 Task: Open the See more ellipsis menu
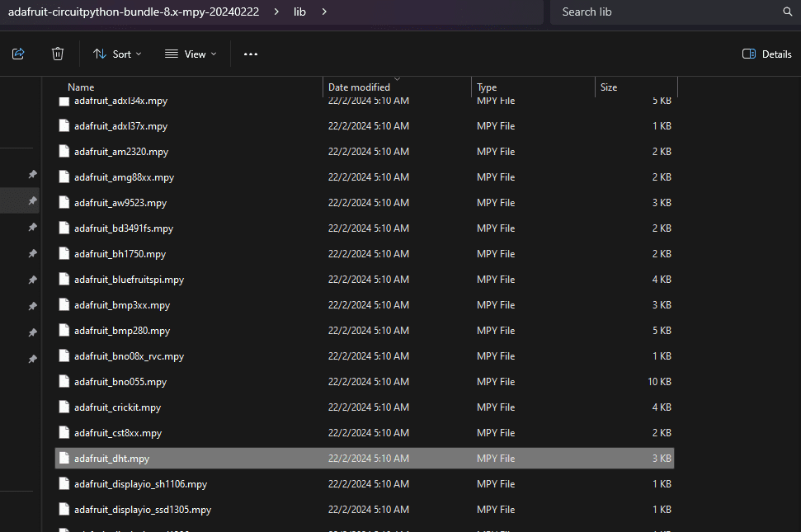tap(251, 54)
